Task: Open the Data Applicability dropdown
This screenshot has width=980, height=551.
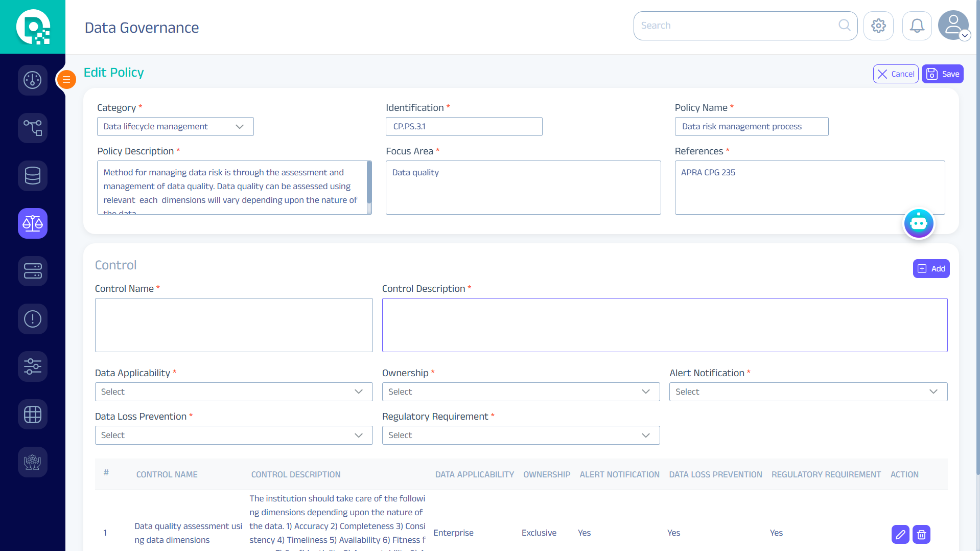Action: (x=234, y=392)
